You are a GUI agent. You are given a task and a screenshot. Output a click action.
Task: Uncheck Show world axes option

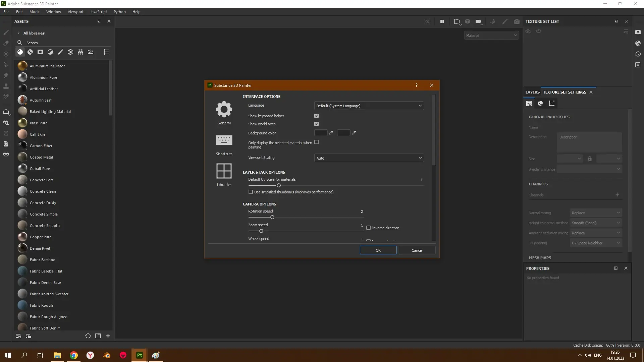pyautogui.click(x=316, y=124)
